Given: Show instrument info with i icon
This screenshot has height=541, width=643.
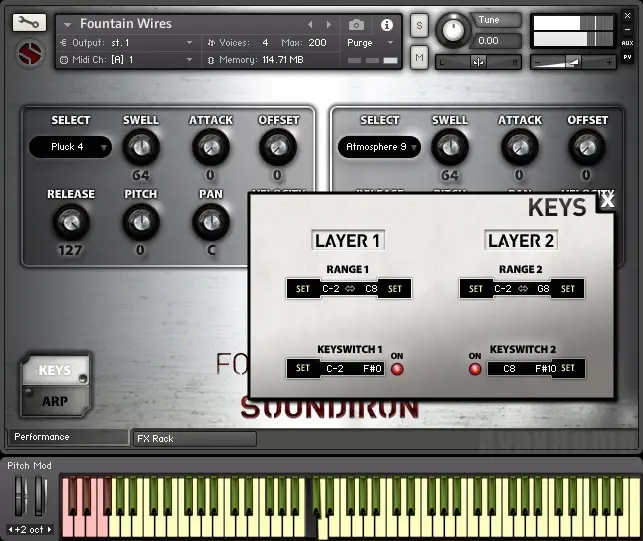Looking at the screenshot, I should pos(386,25).
